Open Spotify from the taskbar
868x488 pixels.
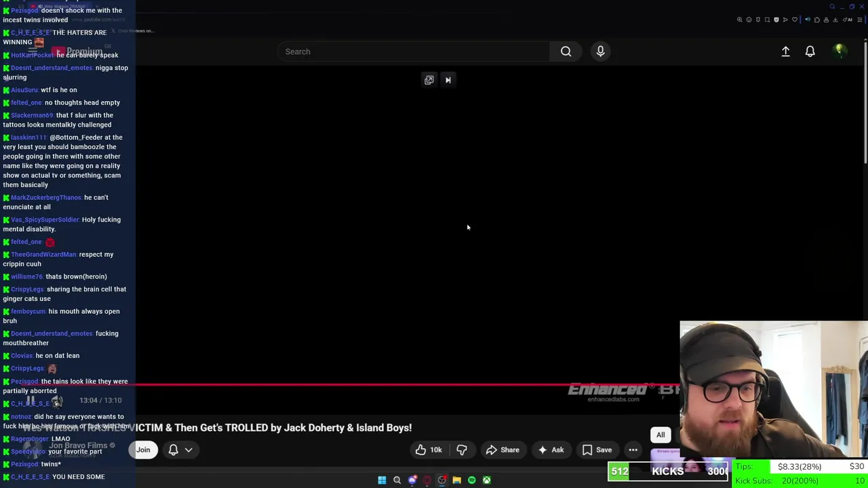pos(472,480)
